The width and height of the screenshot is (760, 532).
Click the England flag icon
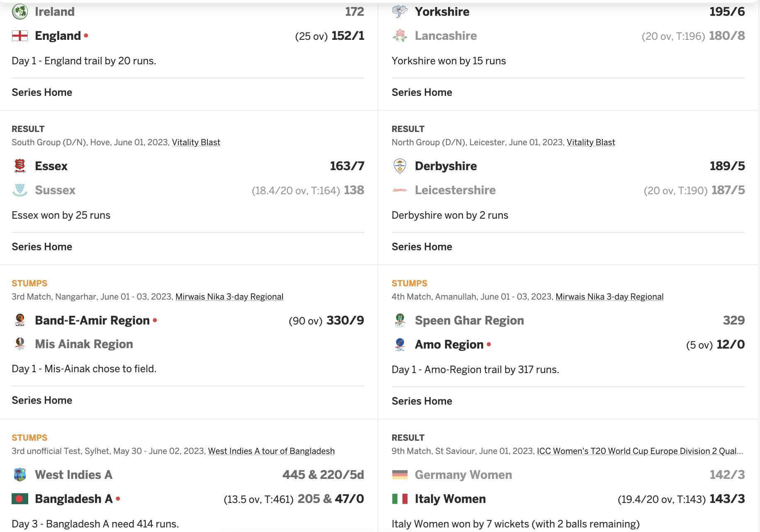click(x=20, y=36)
